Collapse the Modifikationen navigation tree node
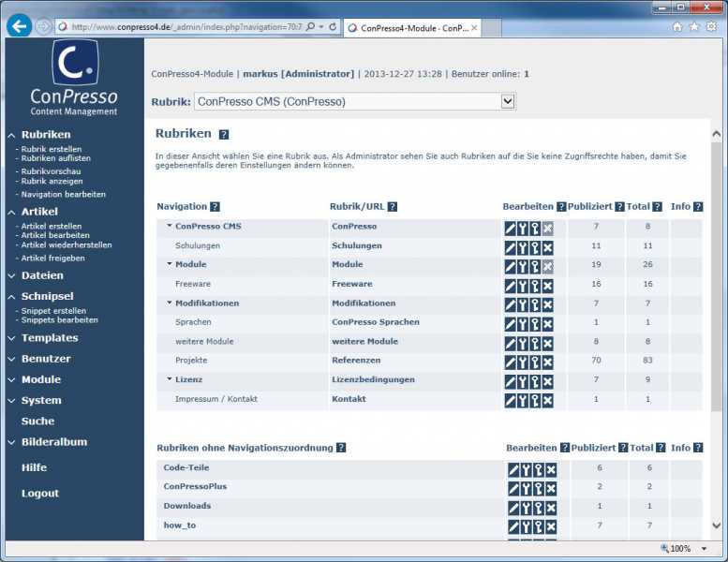The width and height of the screenshot is (728, 562). pyautogui.click(x=170, y=303)
